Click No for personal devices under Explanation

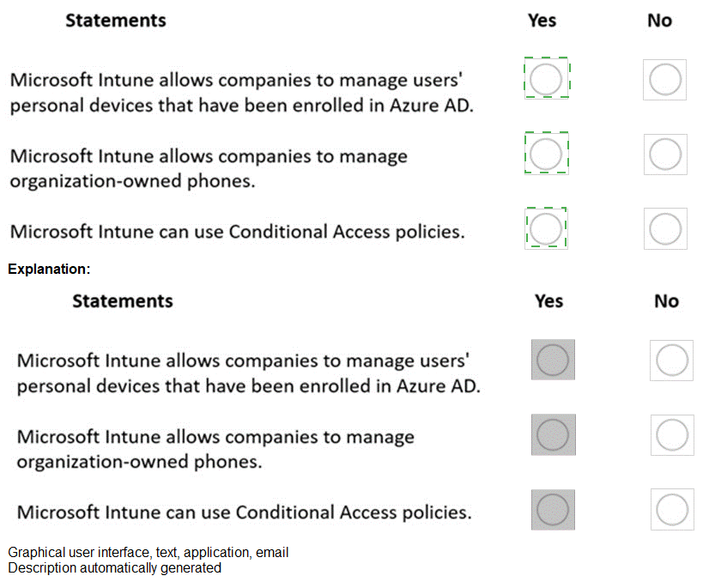(672, 361)
